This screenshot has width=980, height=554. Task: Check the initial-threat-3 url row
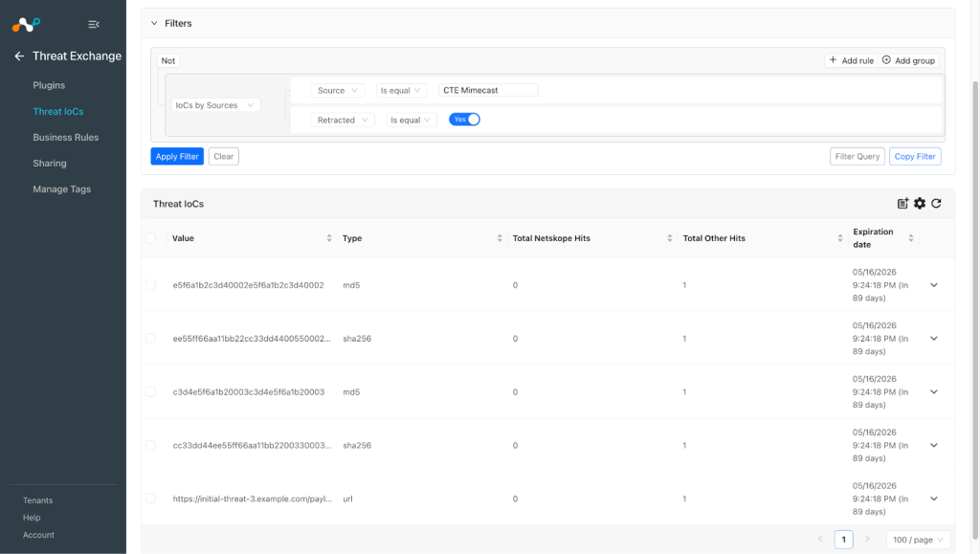click(x=150, y=499)
